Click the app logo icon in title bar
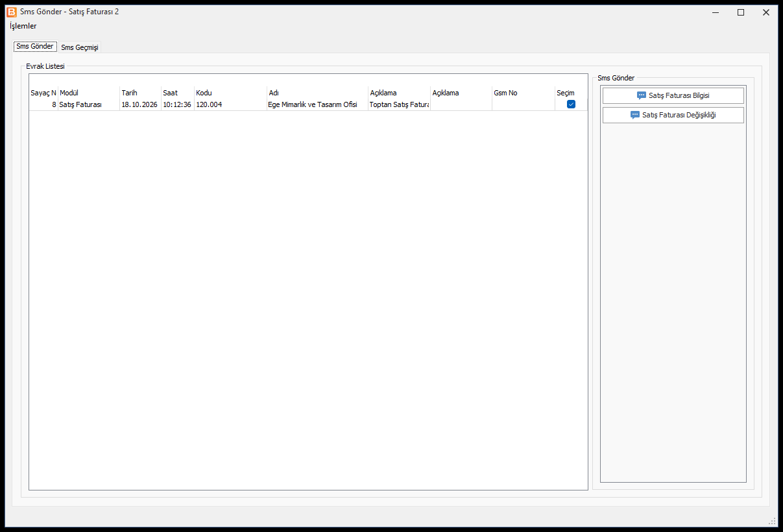Screen dimensions: 783x532 11,12
